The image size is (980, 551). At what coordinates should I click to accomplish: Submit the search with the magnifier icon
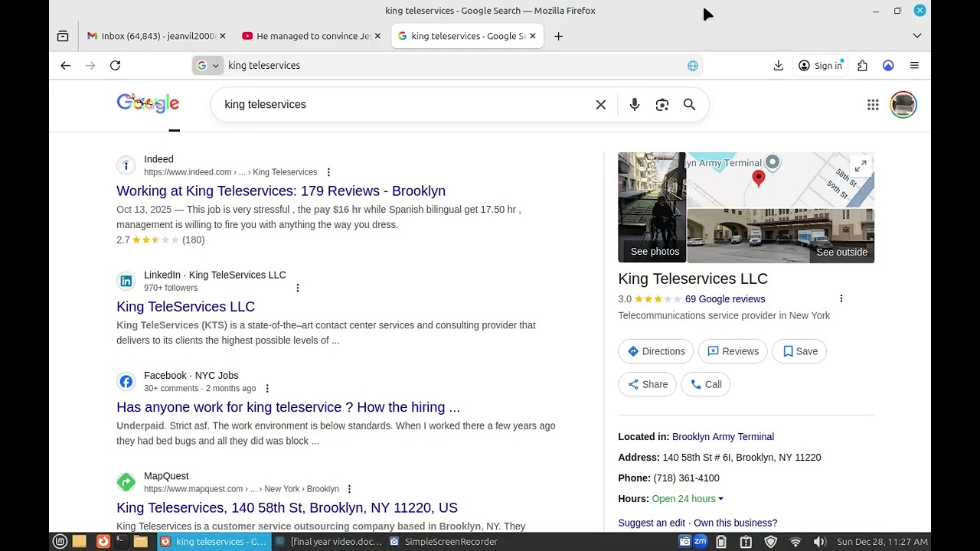pyautogui.click(x=690, y=105)
